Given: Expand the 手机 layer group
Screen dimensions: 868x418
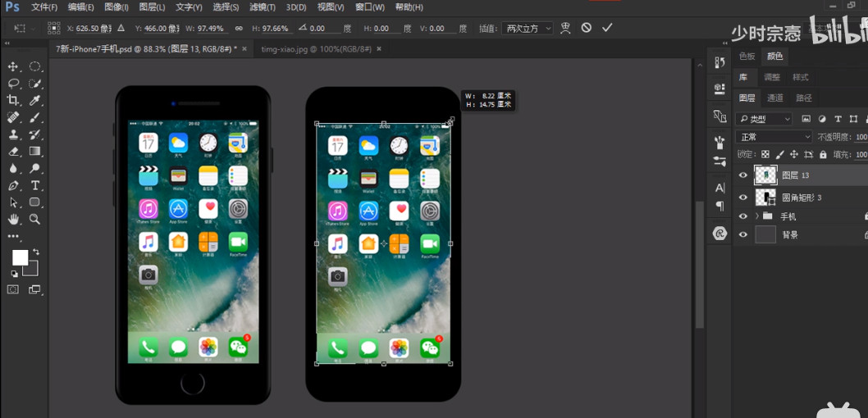Looking at the screenshot, I should point(756,216).
